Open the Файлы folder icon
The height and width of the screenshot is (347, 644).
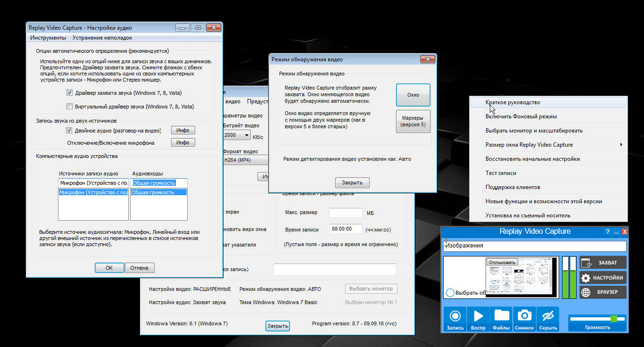501,319
